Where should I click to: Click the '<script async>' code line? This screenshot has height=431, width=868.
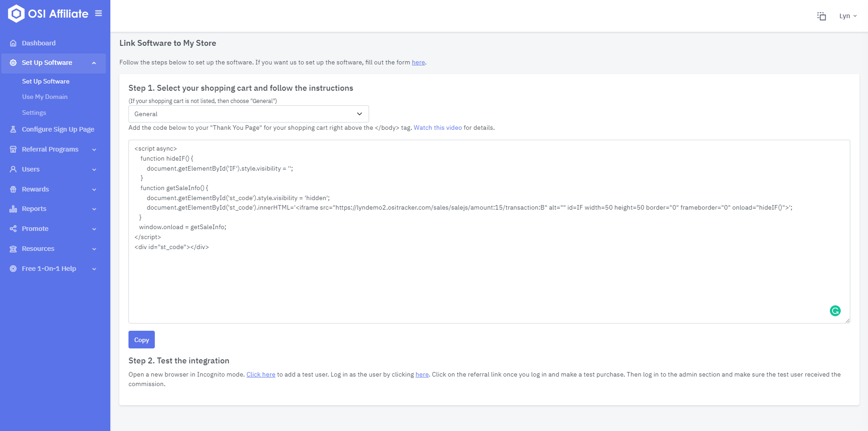click(x=156, y=149)
